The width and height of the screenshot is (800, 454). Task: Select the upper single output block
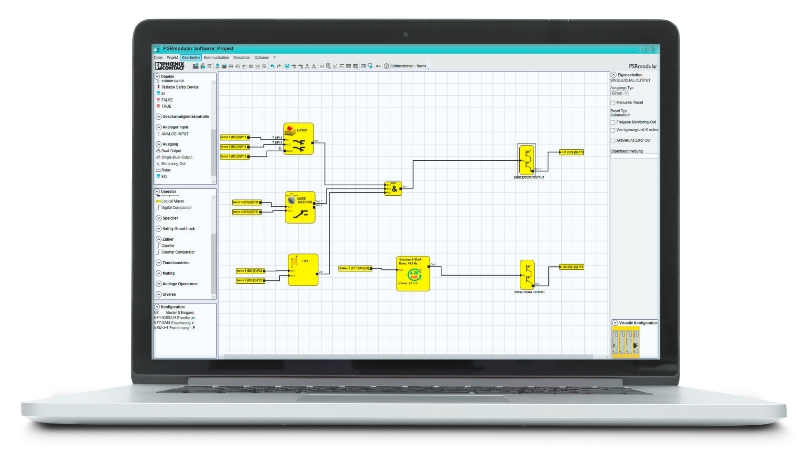526,158
